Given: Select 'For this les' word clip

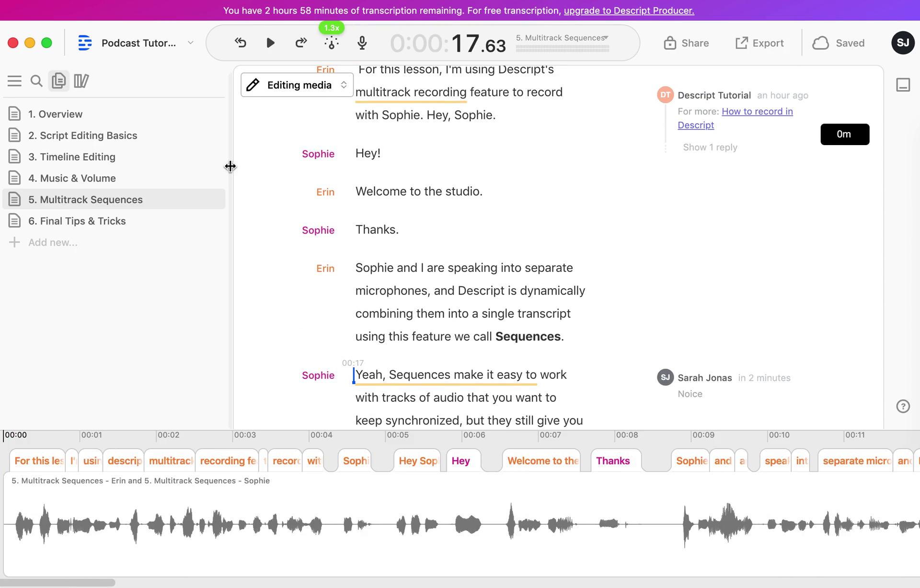Looking at the screenshot, I should coord(37,461).
